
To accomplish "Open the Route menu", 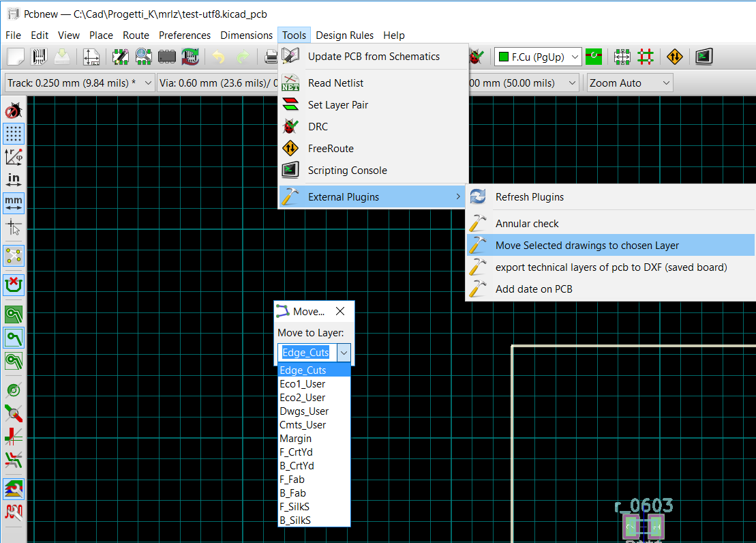I will pyautogui.click(x=136, y=35).
